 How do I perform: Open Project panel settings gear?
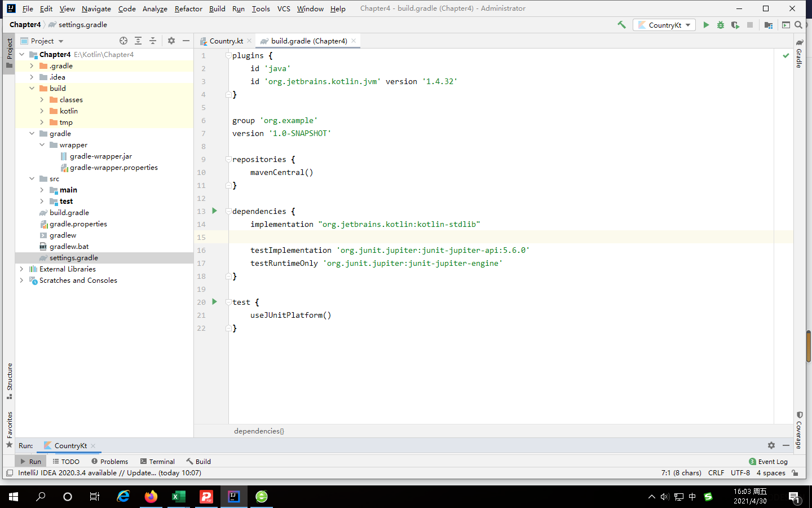pyautogui.click(x=171, y=41)
